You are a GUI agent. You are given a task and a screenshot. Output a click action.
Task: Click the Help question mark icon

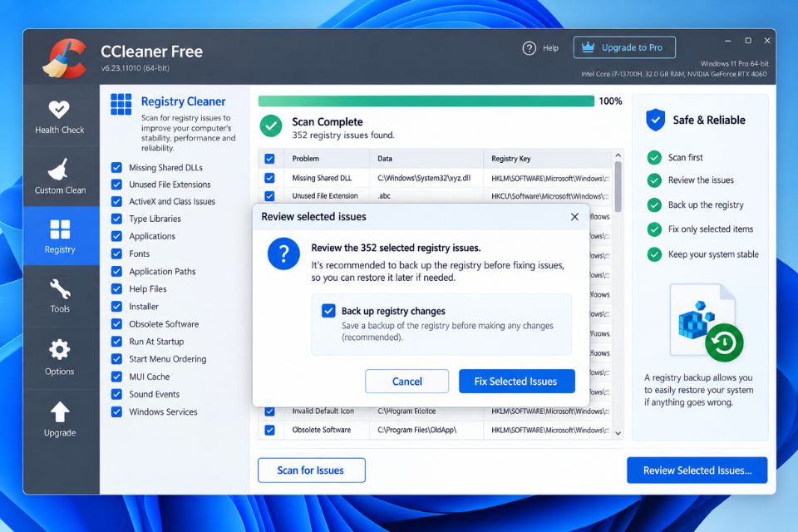530,48
